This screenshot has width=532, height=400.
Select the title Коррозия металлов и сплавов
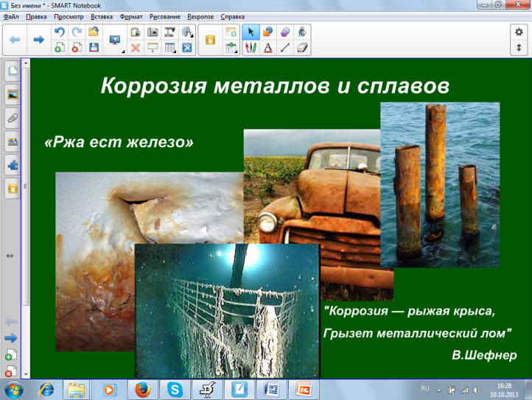275,85
